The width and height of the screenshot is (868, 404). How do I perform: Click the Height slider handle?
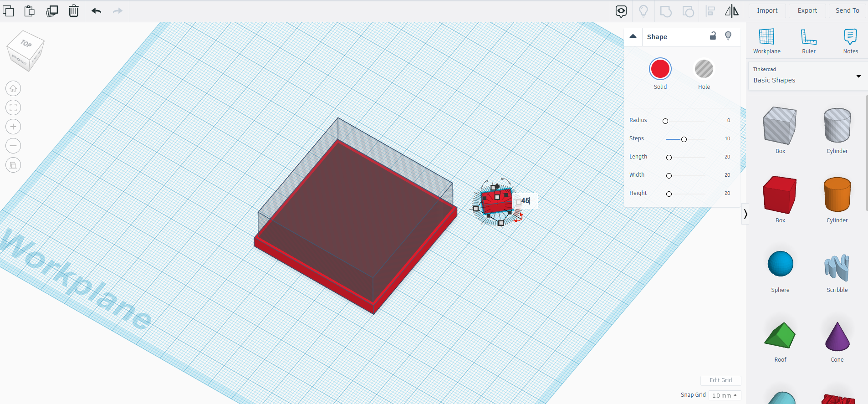coord(669,194)
